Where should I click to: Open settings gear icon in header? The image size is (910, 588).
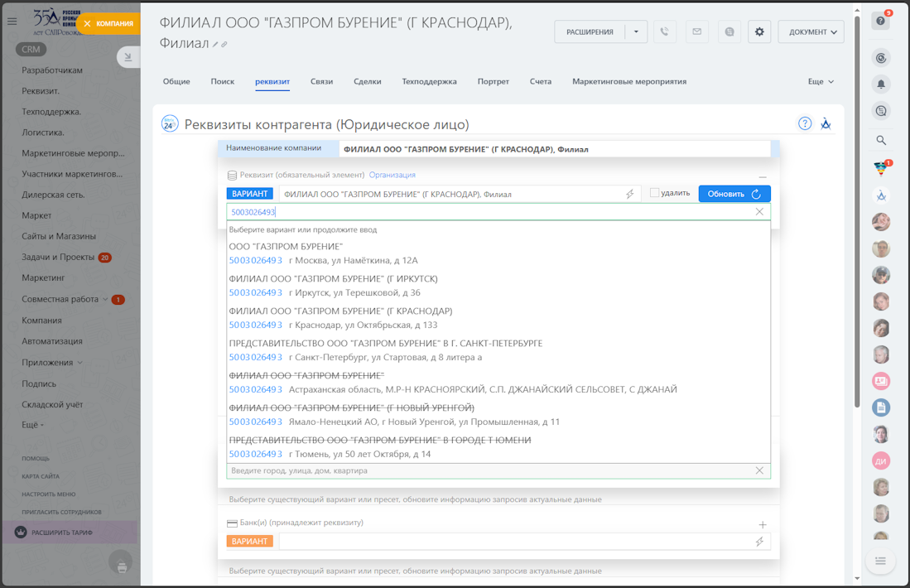click(x=759, y=31)
